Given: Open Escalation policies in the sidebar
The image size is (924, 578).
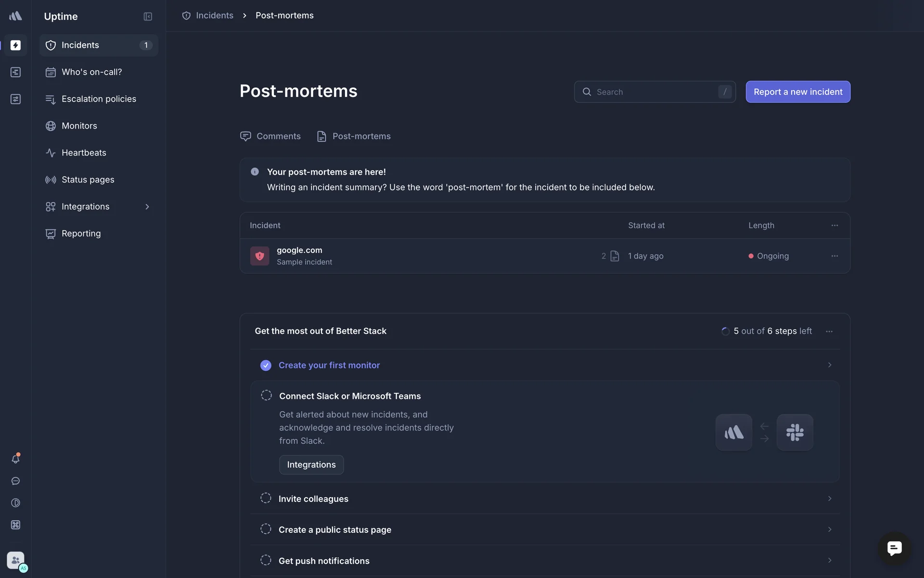Looking at the screenshot, I should (99, 99).
